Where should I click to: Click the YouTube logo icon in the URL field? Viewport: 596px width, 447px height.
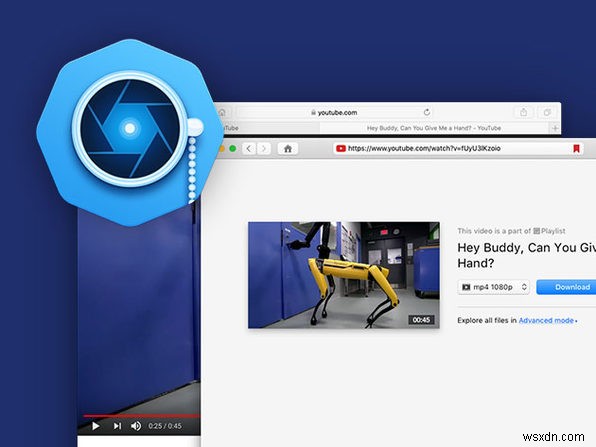[x=341, y=148]
